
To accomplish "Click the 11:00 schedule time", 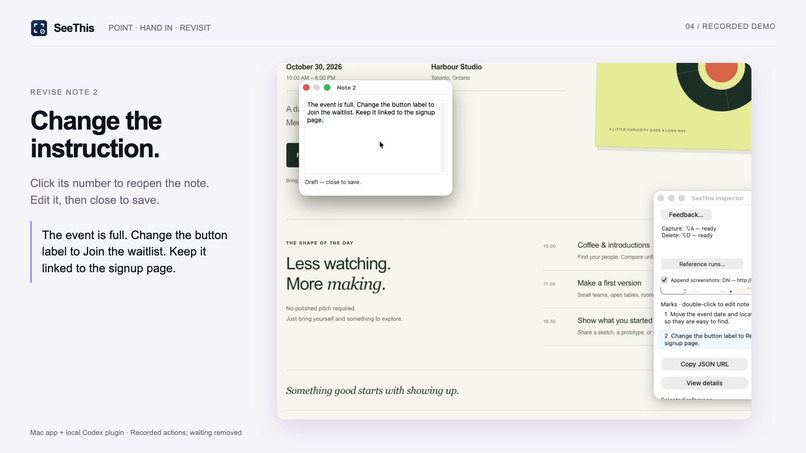I will 549,284.
